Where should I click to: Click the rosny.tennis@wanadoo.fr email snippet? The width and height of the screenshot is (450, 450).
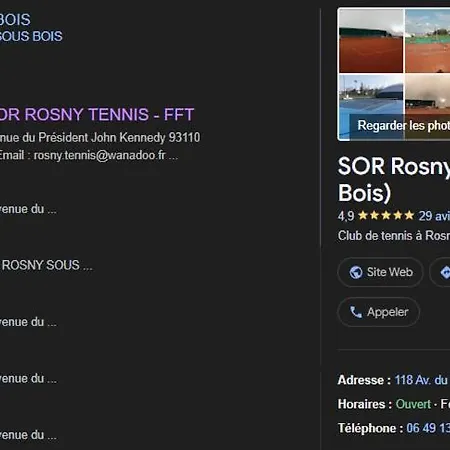pyautogui.click(x=99, y=155)
